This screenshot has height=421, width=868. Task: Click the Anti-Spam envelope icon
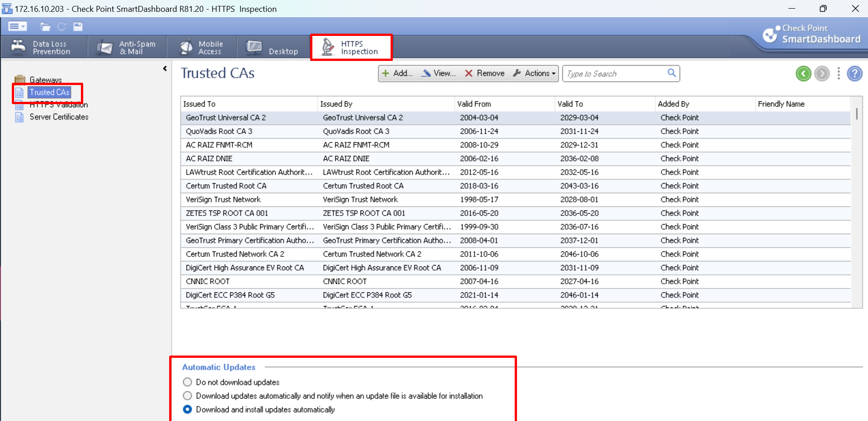[x=105, y=47]
